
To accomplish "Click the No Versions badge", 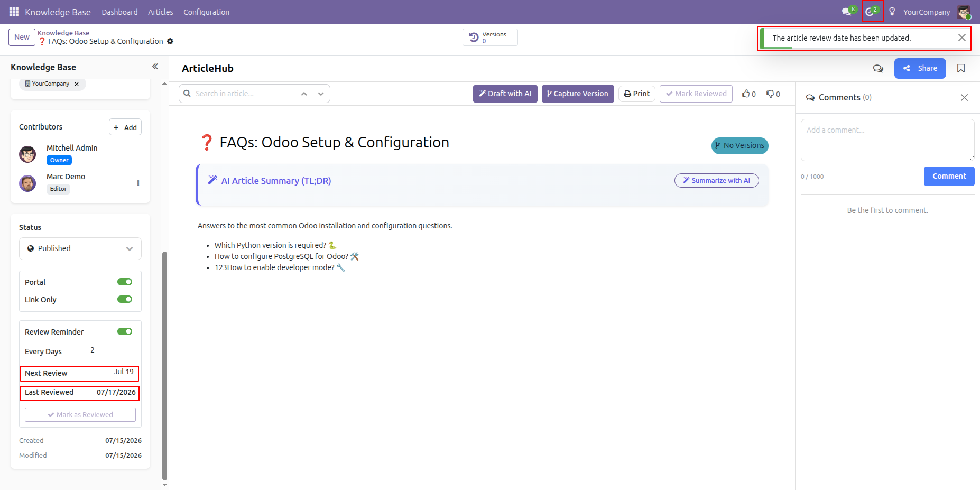I will coord(740,145).
